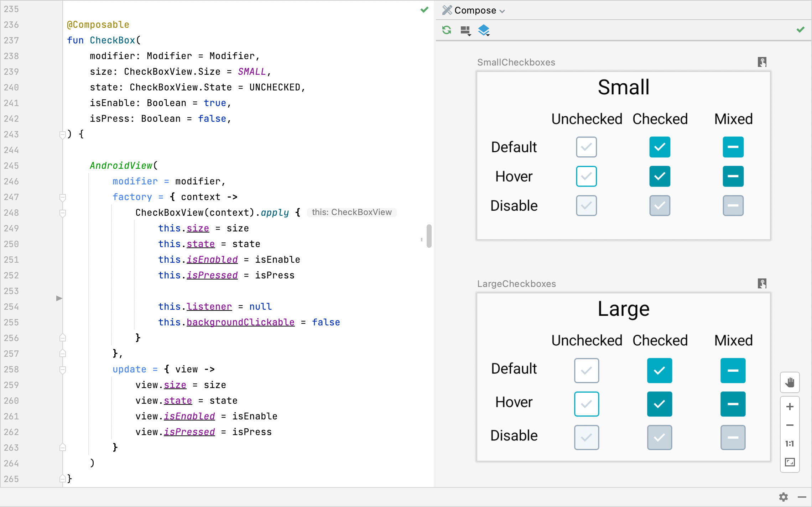Image resolution: width=812 pixels, height=507 pixels.
Task: Click the zoom to fit icon
Action: tap(790, 462)
